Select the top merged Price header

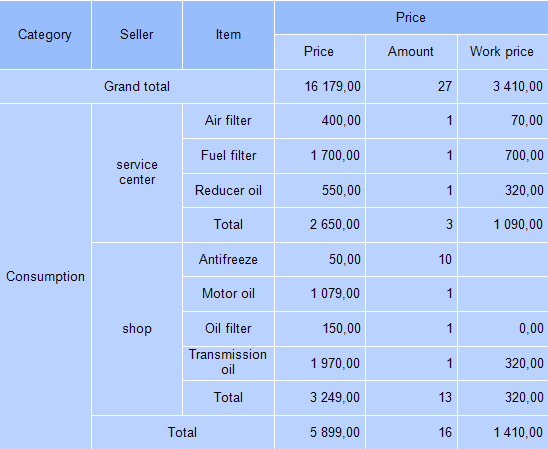(x=411, y=17)
